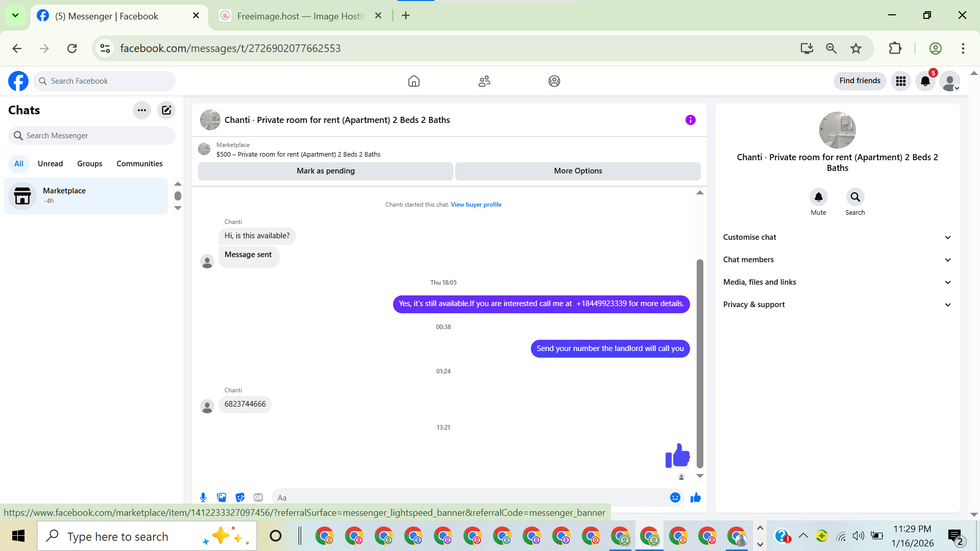The image size is (980, 551).
Task: Send a thumbs-up like in composer
Action: point(695,497)
